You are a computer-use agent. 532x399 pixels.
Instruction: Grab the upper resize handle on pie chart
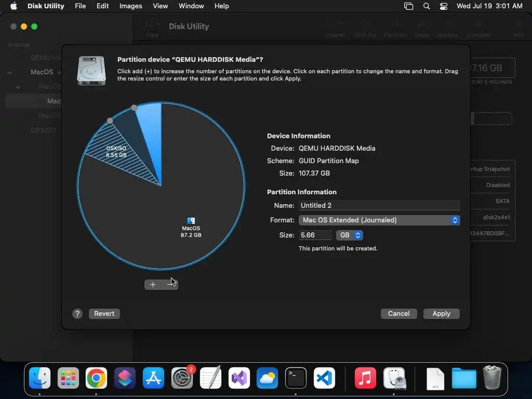point(134,108)
